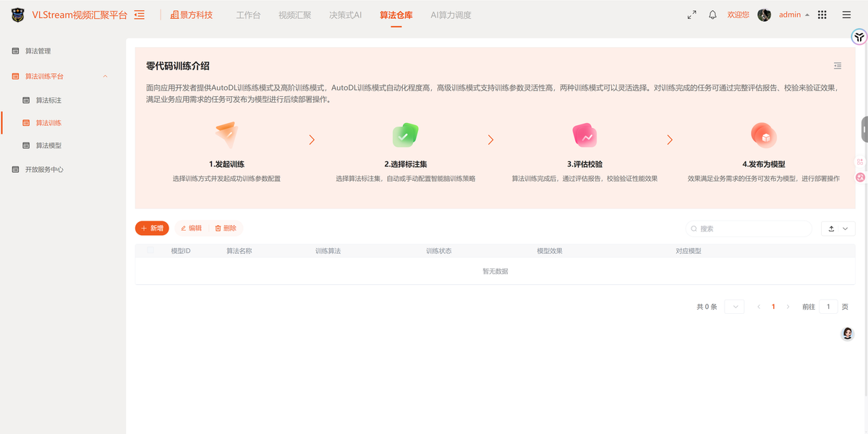
Task: Select 算法标注 in the sidebar
Action: [x=48, y=100]
